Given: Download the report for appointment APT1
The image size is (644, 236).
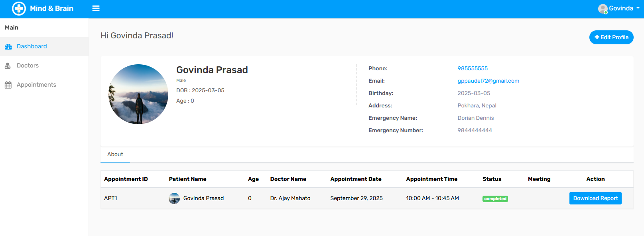Looking at the screenshot, I should click(x=595, y=198).
